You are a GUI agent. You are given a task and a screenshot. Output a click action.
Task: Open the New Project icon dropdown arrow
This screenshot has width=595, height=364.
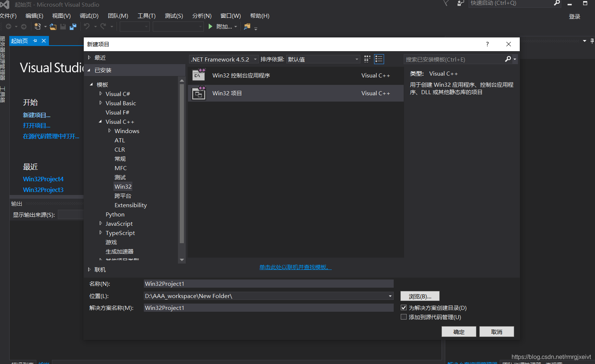pos(46,27)
